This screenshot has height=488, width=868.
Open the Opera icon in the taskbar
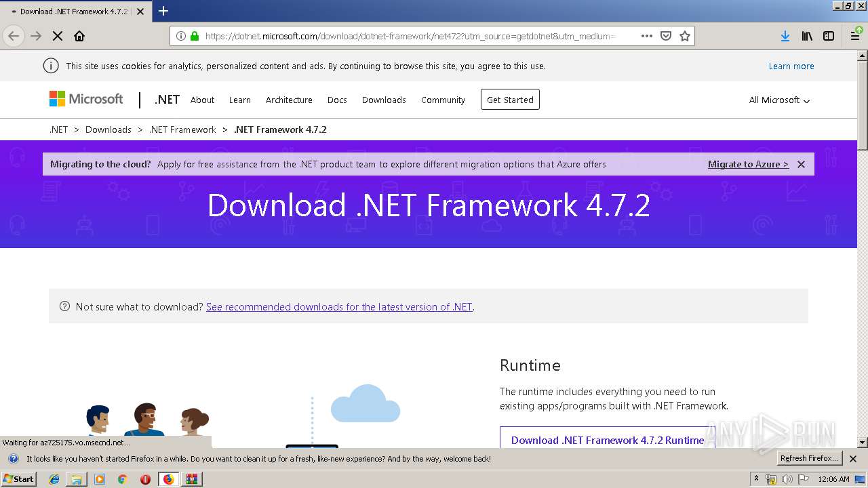point(145,479)
